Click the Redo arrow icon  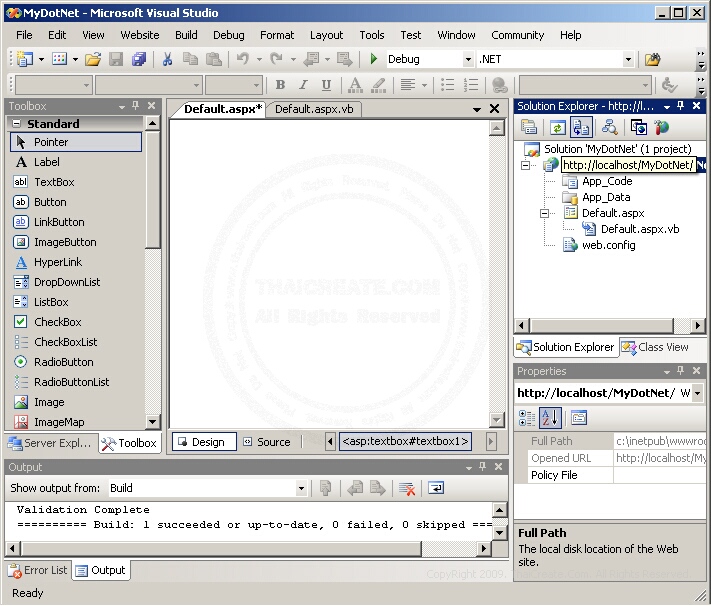coord(276,59)
